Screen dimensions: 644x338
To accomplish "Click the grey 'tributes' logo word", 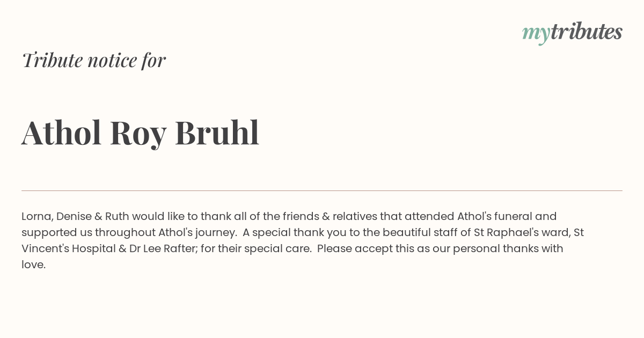I will point(587,32).
